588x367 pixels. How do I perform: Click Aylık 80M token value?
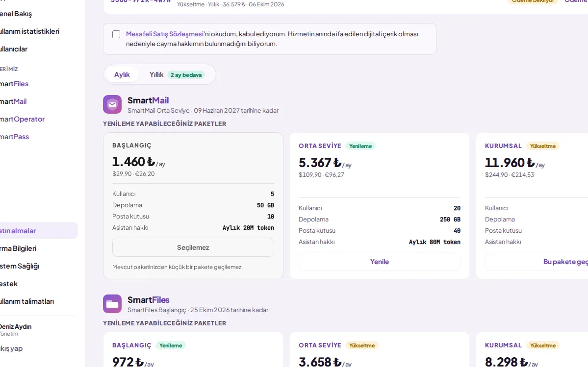coord(435,242)
